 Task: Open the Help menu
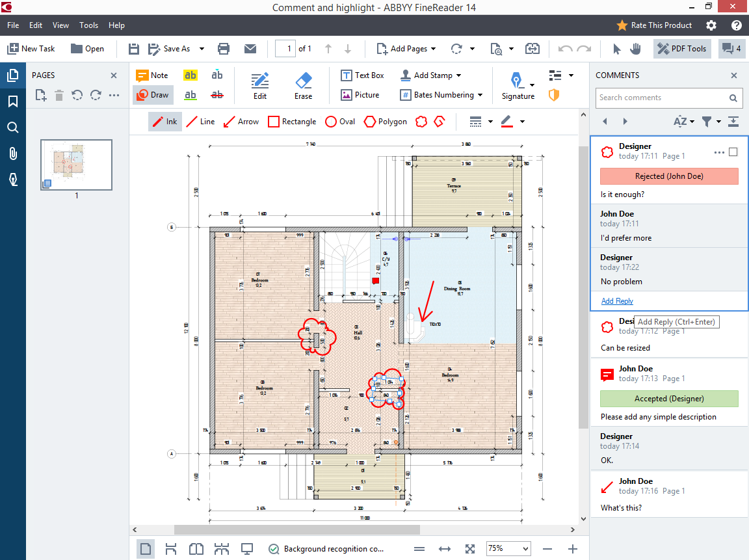(x=116, y=25)
